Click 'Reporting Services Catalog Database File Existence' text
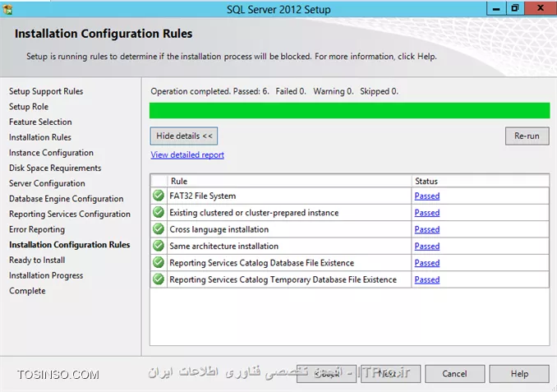The width and height of the screenshot is (557, 392). (x=262, y=263)
